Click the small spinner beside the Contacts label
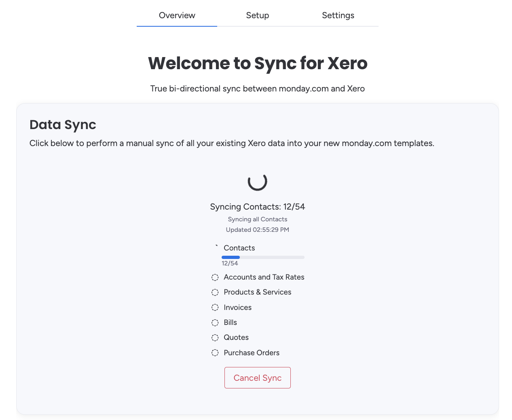512x420 pixels. click(x=216, y=247)
